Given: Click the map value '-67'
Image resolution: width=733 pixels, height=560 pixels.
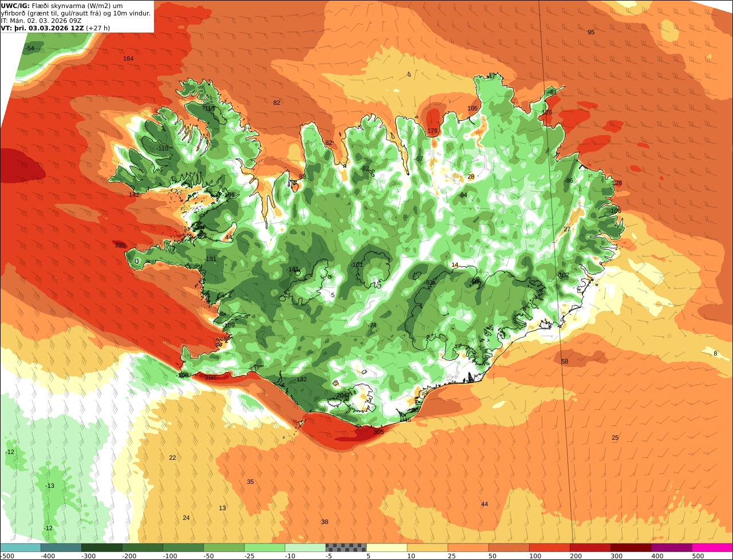Looking at the screenshot, I should [x=418, y=159].
